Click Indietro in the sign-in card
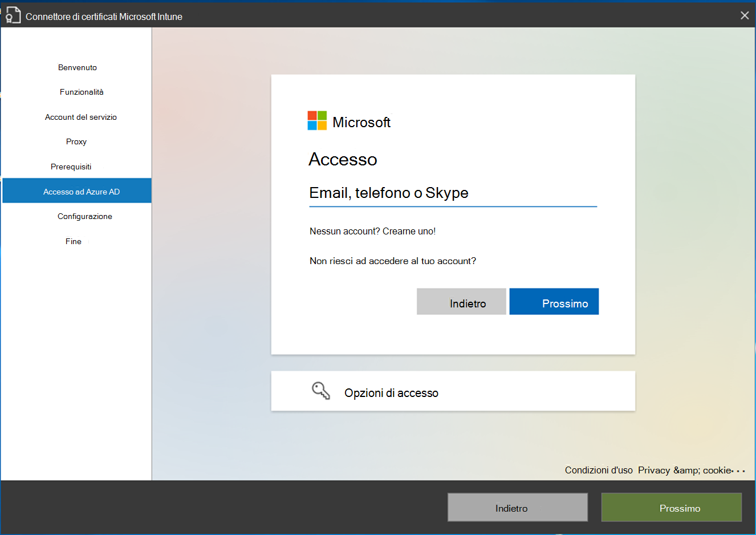This screenshot has height=535, width=756. point(461,302)
